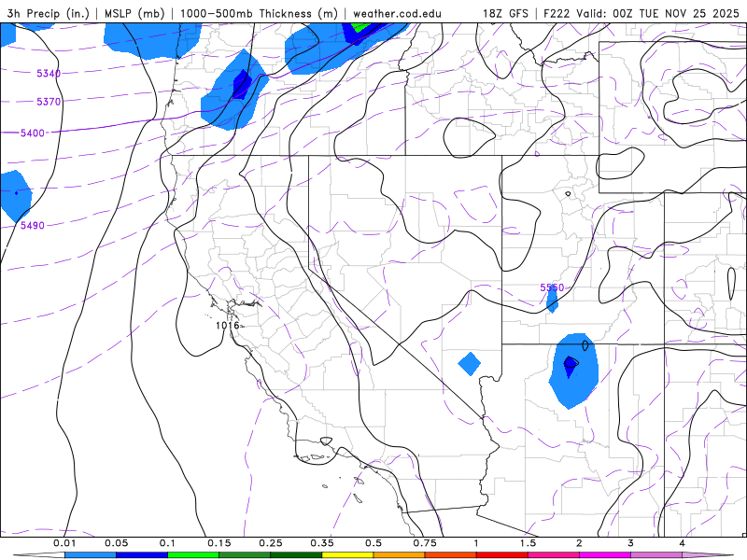The image size is (747, 560).
Task: Click the dark blue 0.05–0.1 legend swatch
Action: pyautogui.click(x=142, y=555)
